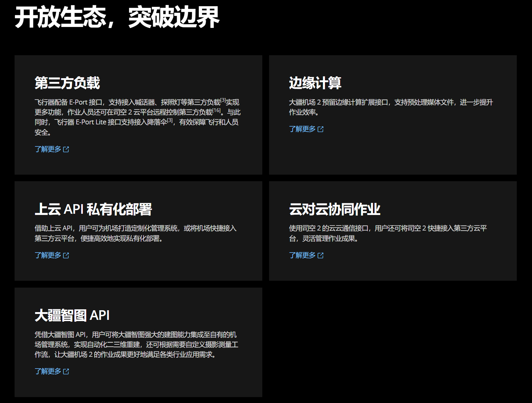Screen dimensions: 532x403
Task: Click footnote [3] after 第三方负载 text
Action: point(223,100)
